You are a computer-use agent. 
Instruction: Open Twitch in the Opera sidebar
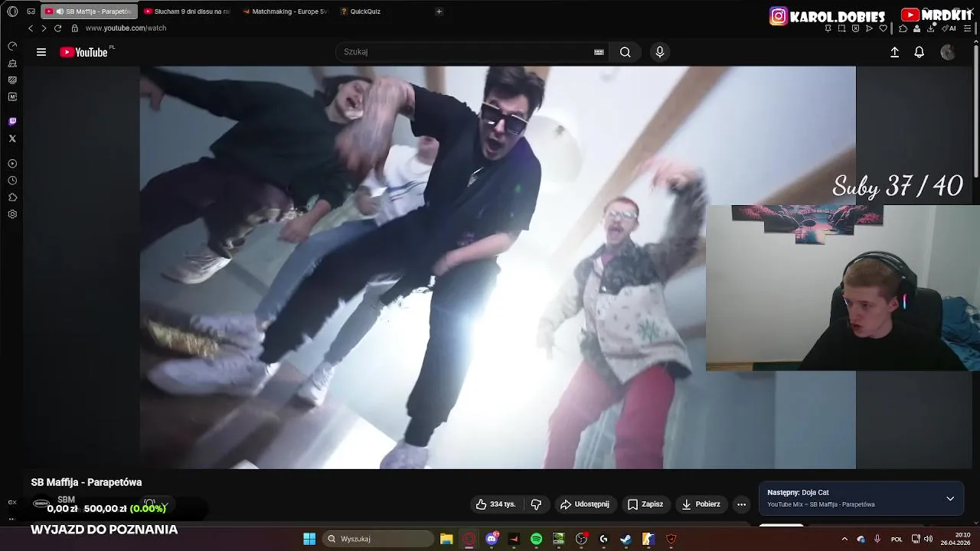point(12,122)
